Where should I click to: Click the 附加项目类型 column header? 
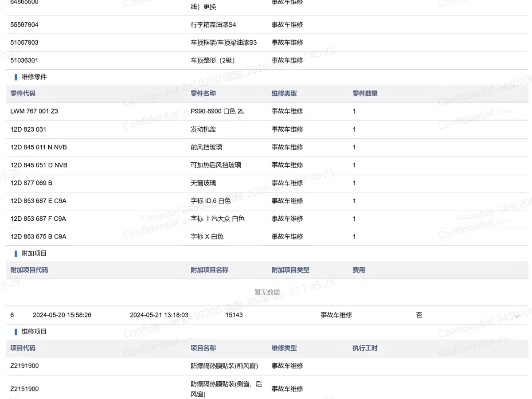[291, 270]
